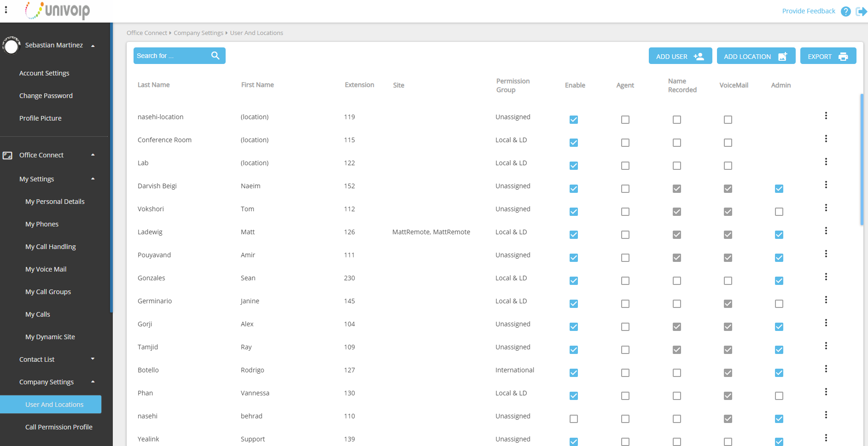Open row options for Ladewig

pyautogui.click(x=826, y=231)
